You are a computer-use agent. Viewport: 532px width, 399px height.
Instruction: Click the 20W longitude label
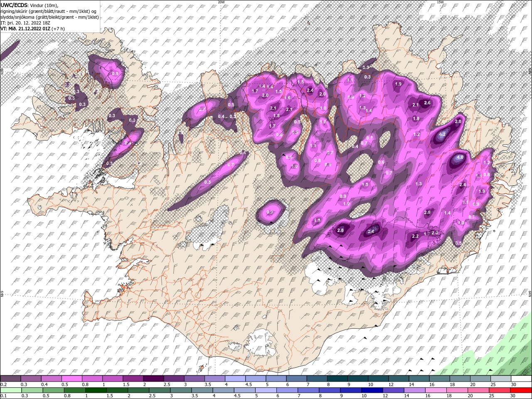tap(221, 2)
